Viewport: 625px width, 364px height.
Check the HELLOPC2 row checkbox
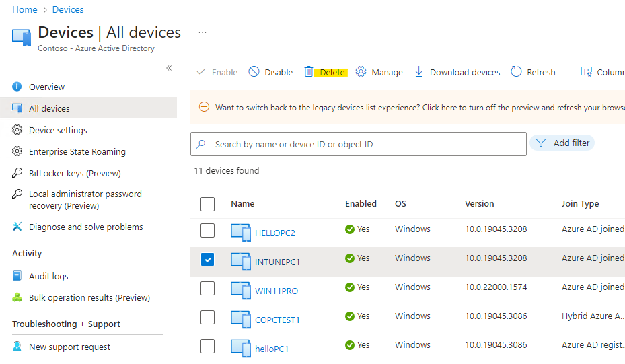[207, 230]
